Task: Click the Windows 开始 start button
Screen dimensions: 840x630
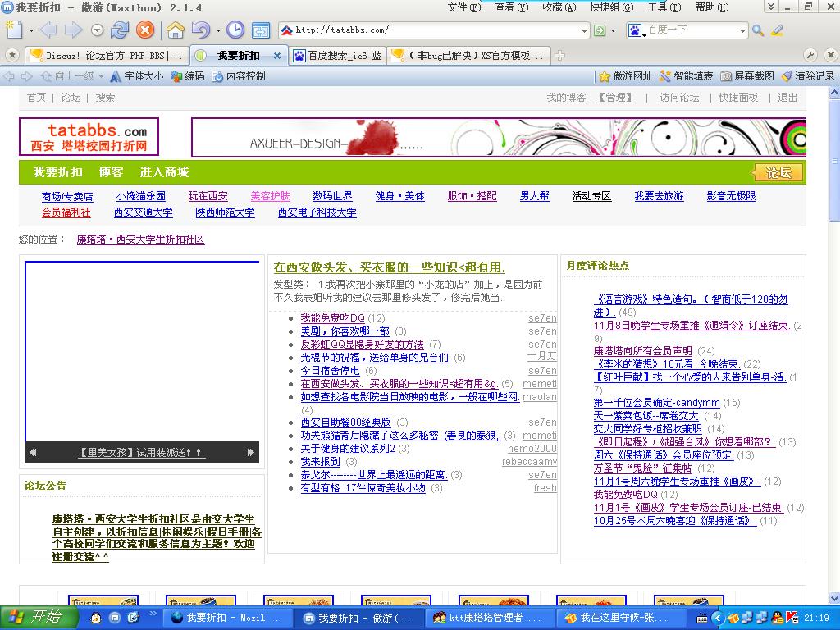Action: click(x=36, y=617)
